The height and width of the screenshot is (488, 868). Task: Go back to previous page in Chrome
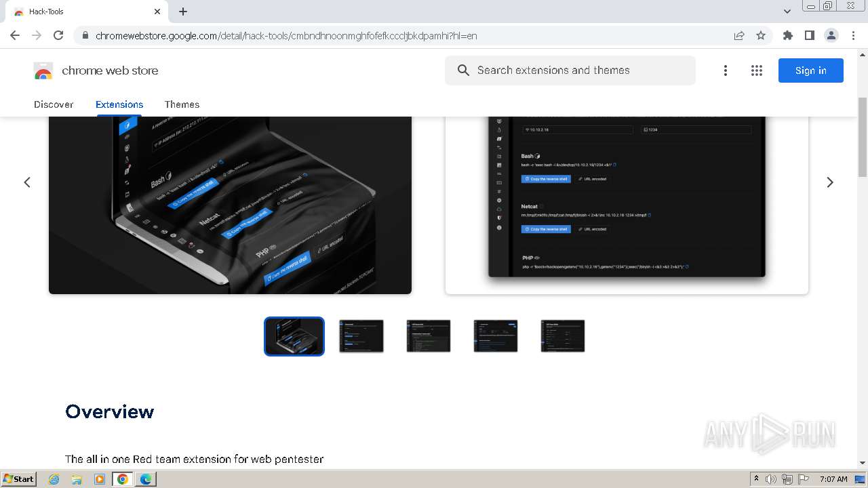tap(15, 35)
